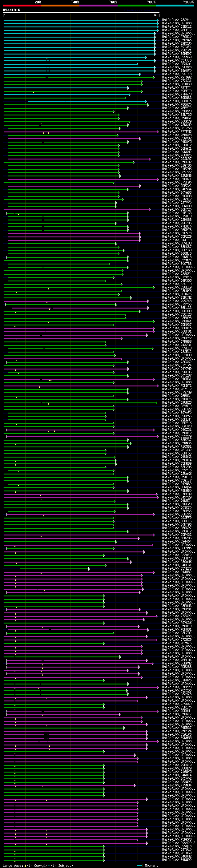Open entry UniRef100_B7G3L7
197x868 pixels.
[177, 200]
